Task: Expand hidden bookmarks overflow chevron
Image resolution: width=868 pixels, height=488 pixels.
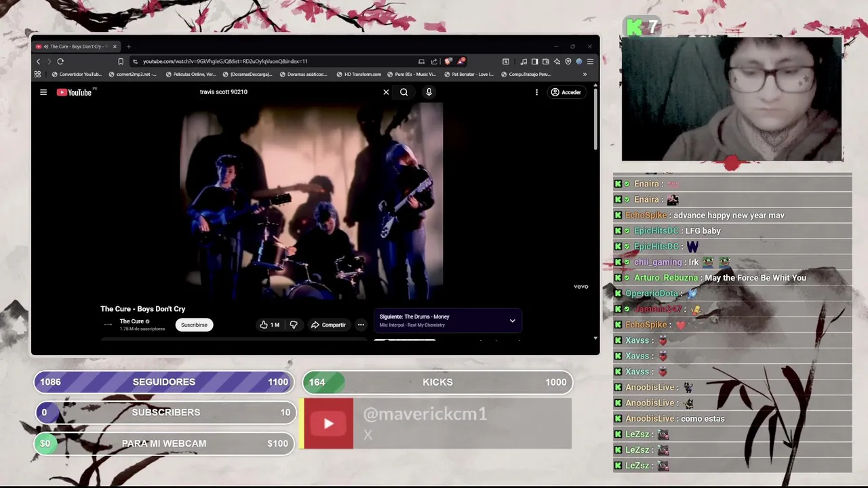Action: pyautogui.click(x=585, y=75)
